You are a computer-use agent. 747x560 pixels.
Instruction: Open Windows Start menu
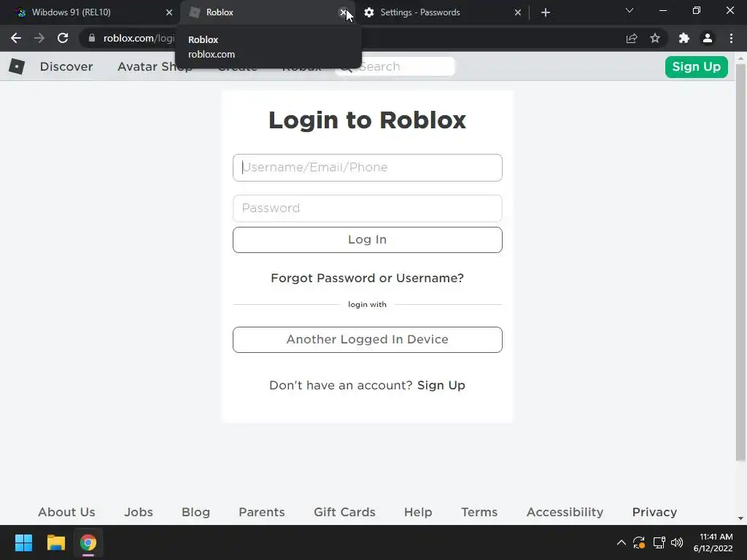click(23, 542)
